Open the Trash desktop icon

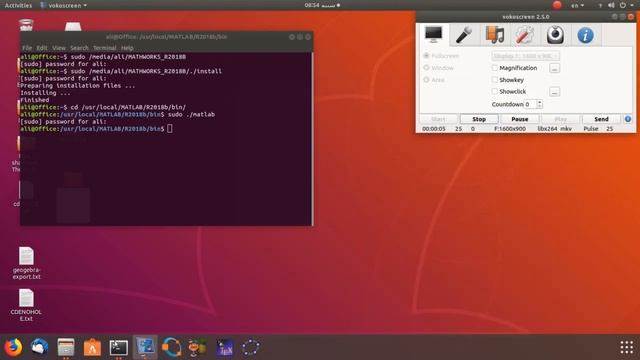[26, 24]
